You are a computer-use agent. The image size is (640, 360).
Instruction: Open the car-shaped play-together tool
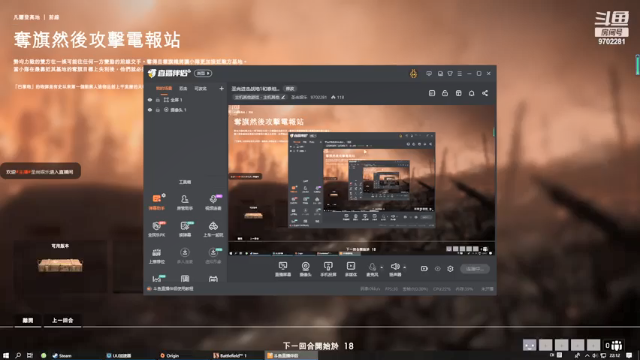pyautogui.click(x=213, y=229)
